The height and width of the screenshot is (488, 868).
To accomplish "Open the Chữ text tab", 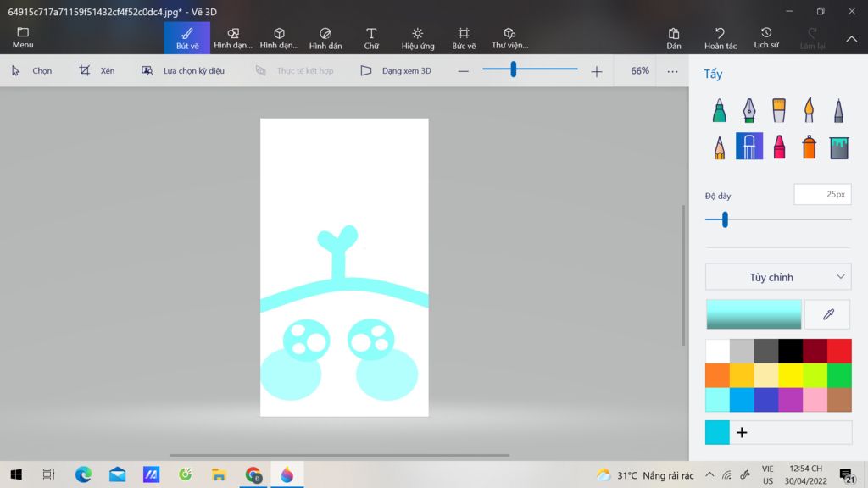I will (x=371, y=38).
